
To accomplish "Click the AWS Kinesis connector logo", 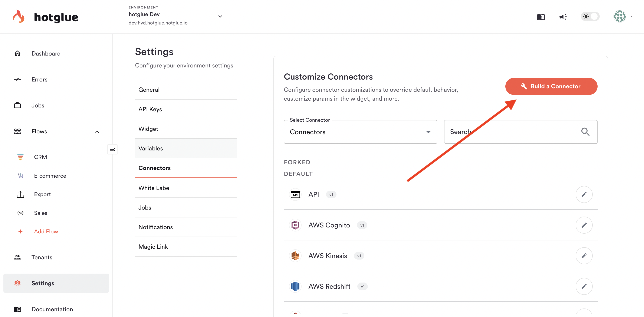I will pos(295,256).
